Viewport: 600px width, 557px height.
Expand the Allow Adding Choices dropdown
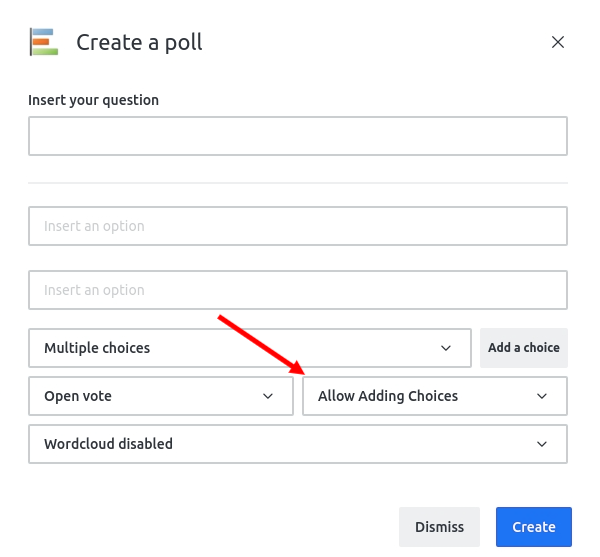click(x=435, y=396)
